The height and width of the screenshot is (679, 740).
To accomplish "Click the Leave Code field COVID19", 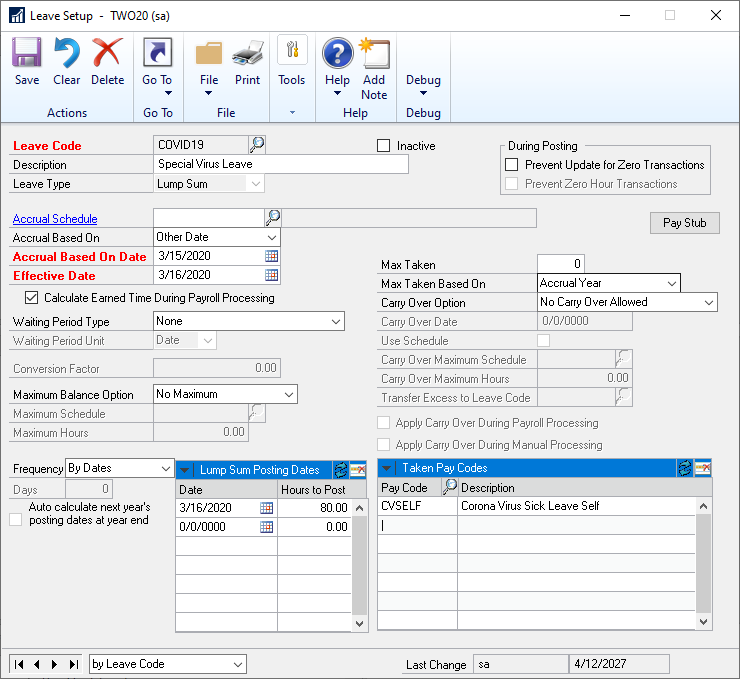I will 201,144.
